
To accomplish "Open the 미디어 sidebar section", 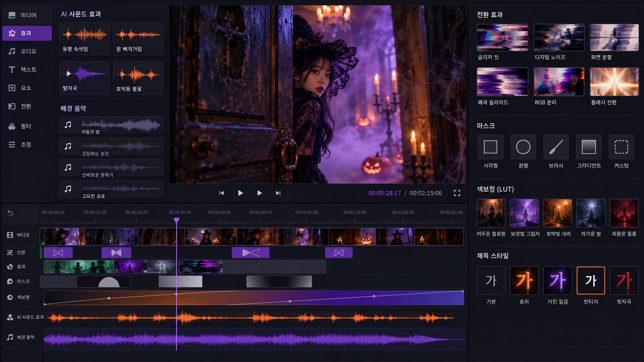I will pyautogui.click(x=27, y=15).
